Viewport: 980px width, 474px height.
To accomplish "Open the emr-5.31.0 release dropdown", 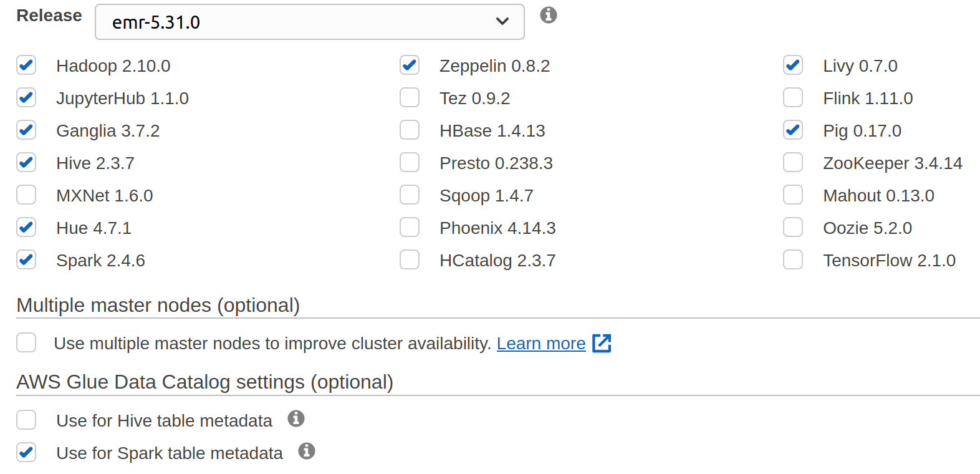I will [x=309, y=22].
